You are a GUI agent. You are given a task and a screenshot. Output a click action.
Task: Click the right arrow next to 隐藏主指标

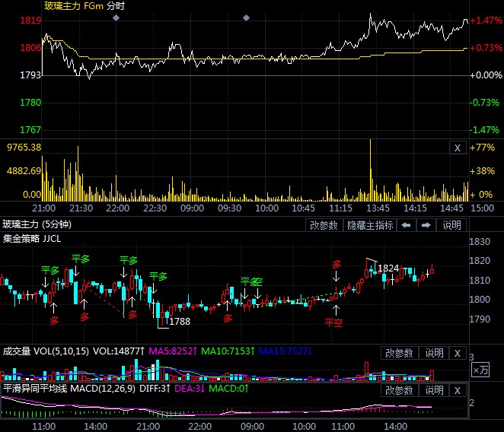click(426, 225)
